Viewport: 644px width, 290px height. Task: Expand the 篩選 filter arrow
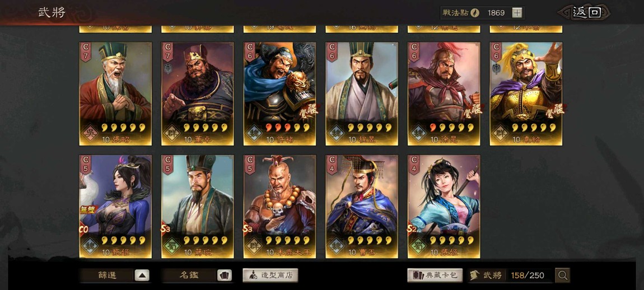[142, 275]
